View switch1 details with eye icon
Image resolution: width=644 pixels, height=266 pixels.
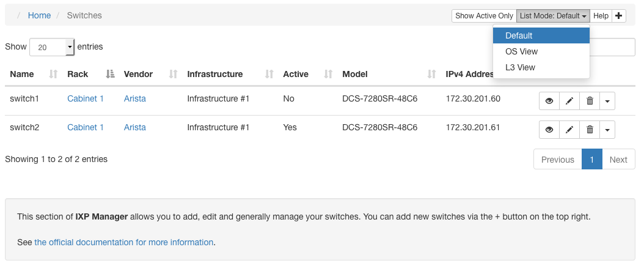(x=549, y=101)
